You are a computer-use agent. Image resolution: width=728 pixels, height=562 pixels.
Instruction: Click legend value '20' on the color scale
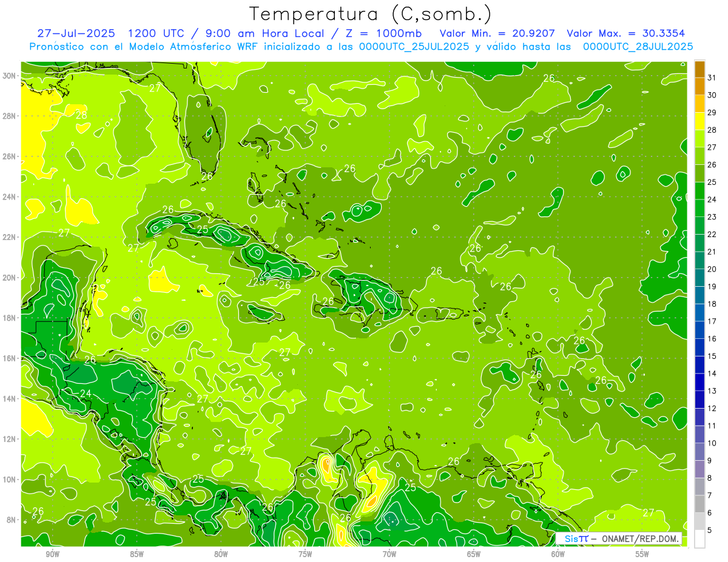(x=712, y=269)
